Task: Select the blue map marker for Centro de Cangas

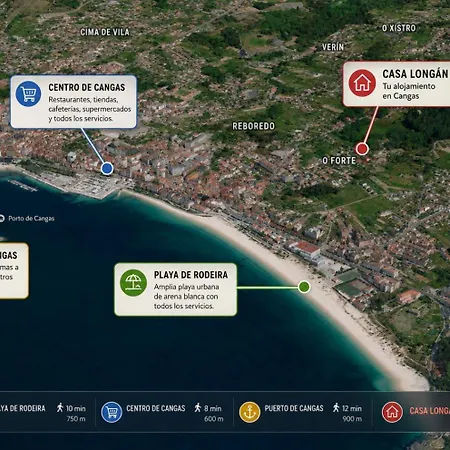Action: (x=107, y=168)
